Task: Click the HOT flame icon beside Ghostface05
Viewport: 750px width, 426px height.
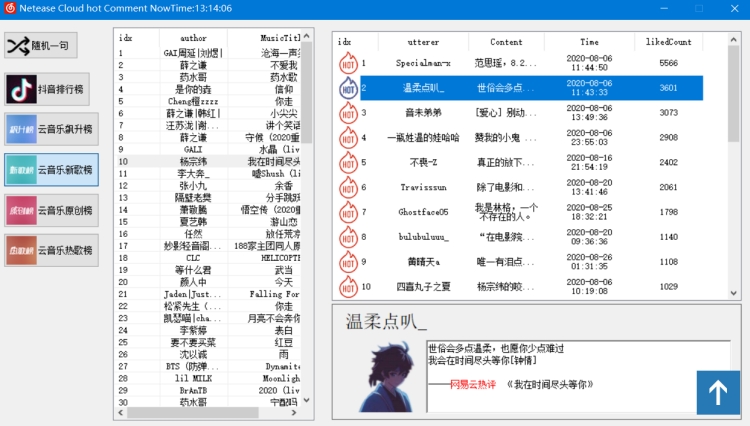Action: coord(347,212)
